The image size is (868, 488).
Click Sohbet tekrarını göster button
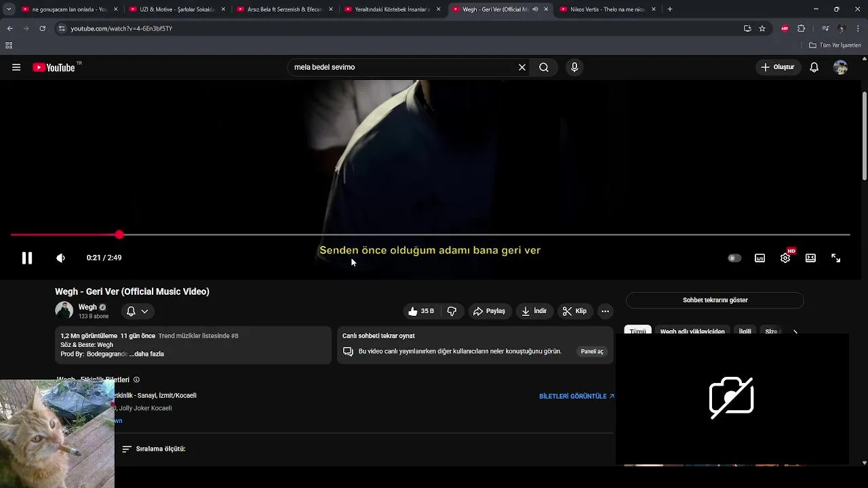(x=715, y=300)
